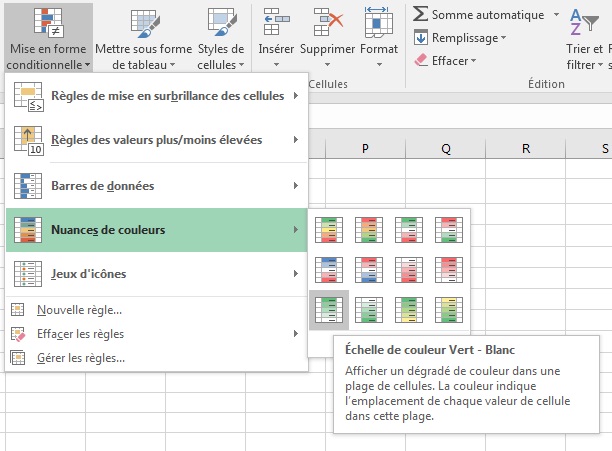Expand arrow next to Jeux d'icônes

point(296,273)
